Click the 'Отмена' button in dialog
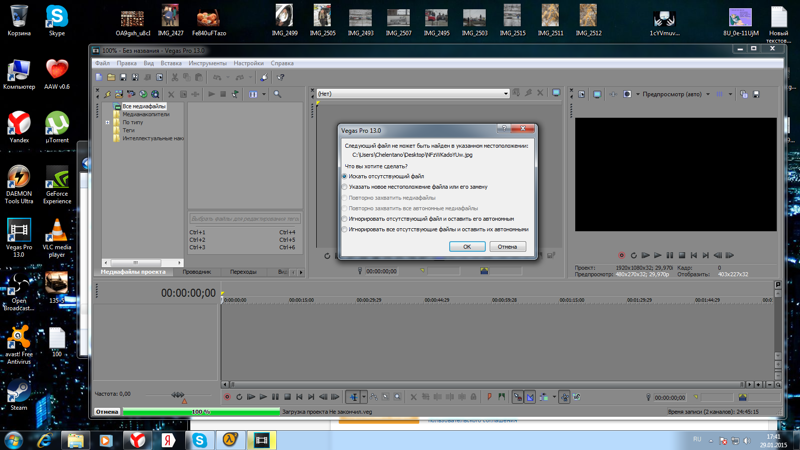The height and width of the screenshot is (450, 800). click(507, 246)
